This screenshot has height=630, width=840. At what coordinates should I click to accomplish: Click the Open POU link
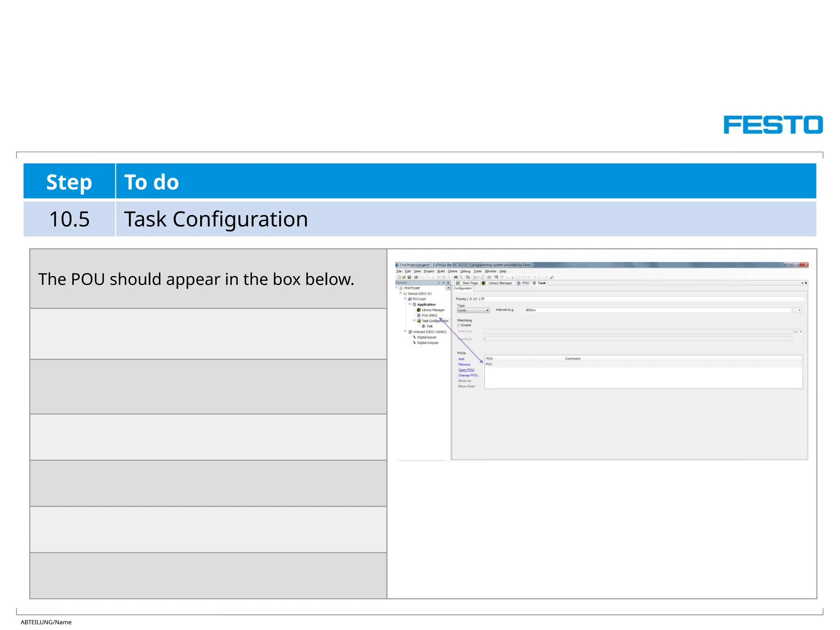click(466, 370)
